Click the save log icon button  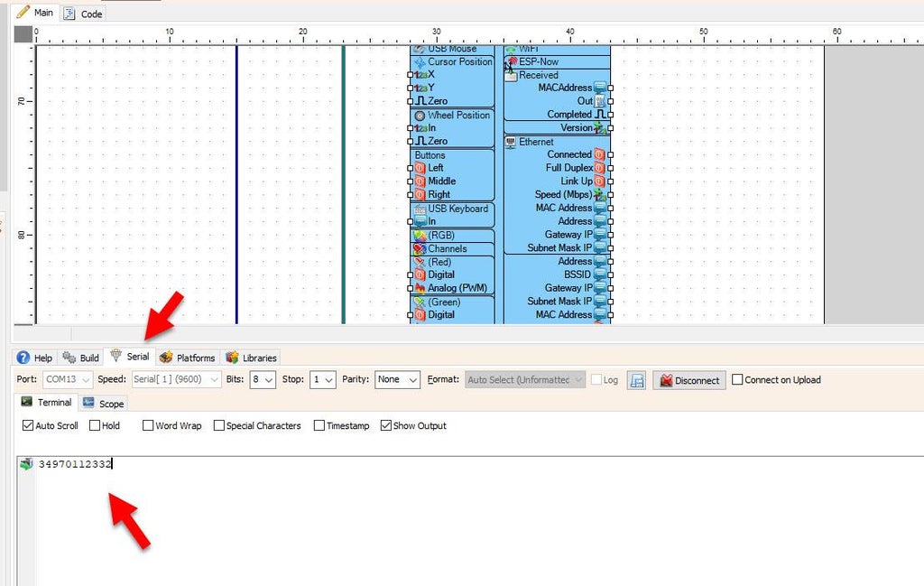pos(636,380)
